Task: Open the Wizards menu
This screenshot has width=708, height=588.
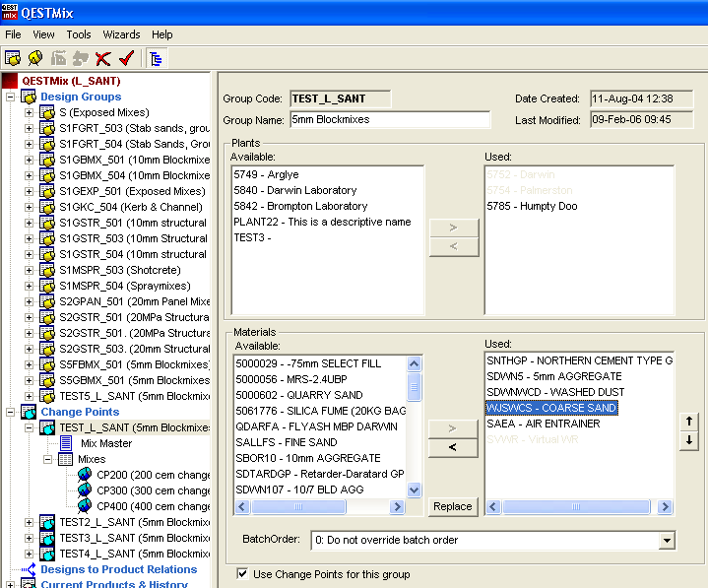Action: coord(121,34)
